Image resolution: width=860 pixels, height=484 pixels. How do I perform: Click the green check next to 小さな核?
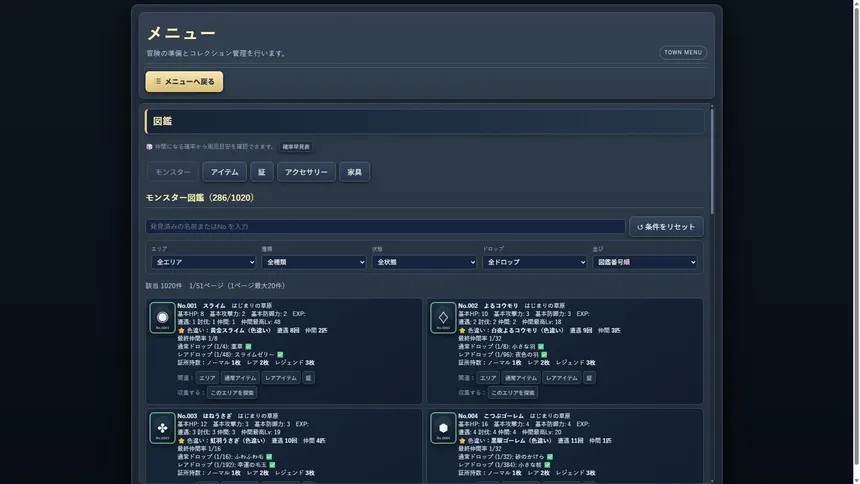tap(547, 465)
